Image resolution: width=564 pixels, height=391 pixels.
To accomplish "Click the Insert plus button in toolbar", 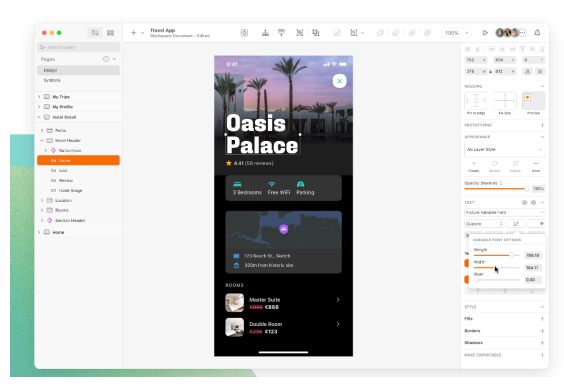I will [133, 33].
